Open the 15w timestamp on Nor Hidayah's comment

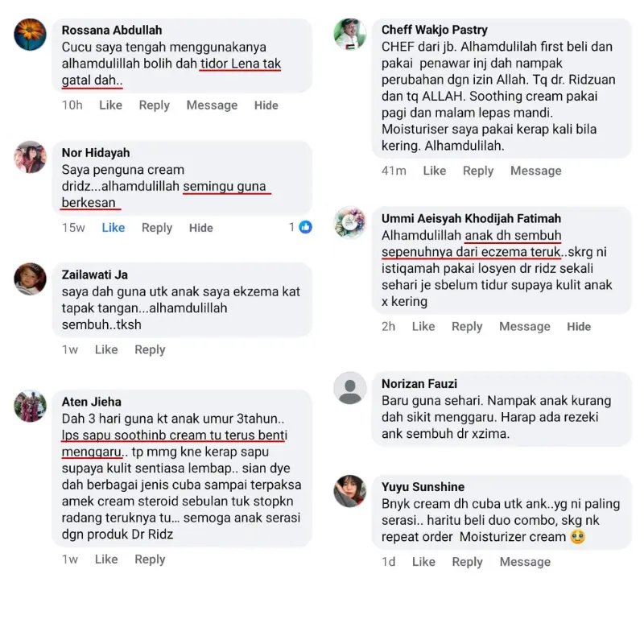click(x=73, y=228)
